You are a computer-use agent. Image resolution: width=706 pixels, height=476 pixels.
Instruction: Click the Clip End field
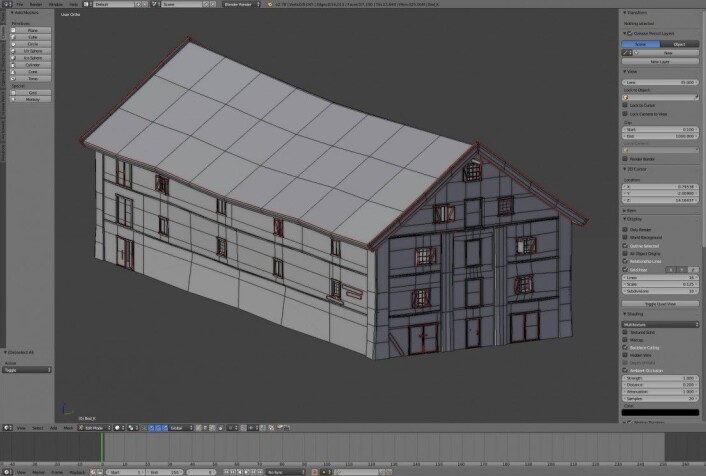click(660, 136)
